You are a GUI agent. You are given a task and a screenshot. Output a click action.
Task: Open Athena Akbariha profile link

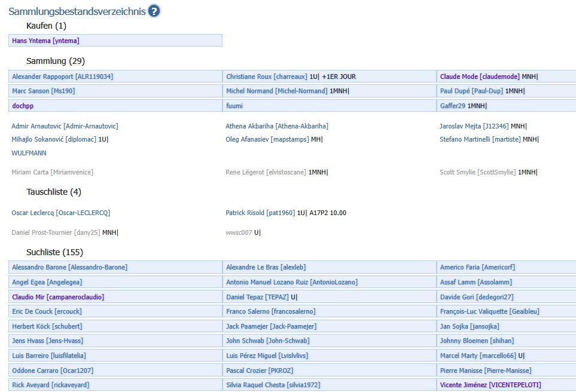tap(276, 126)
